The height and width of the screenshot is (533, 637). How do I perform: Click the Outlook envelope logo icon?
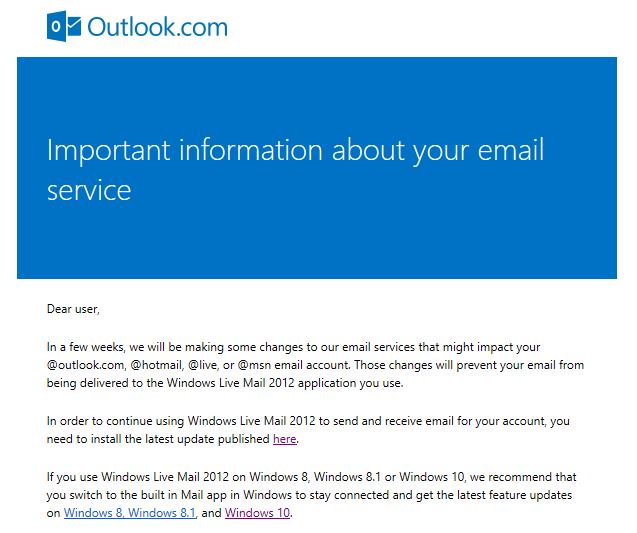64,26
